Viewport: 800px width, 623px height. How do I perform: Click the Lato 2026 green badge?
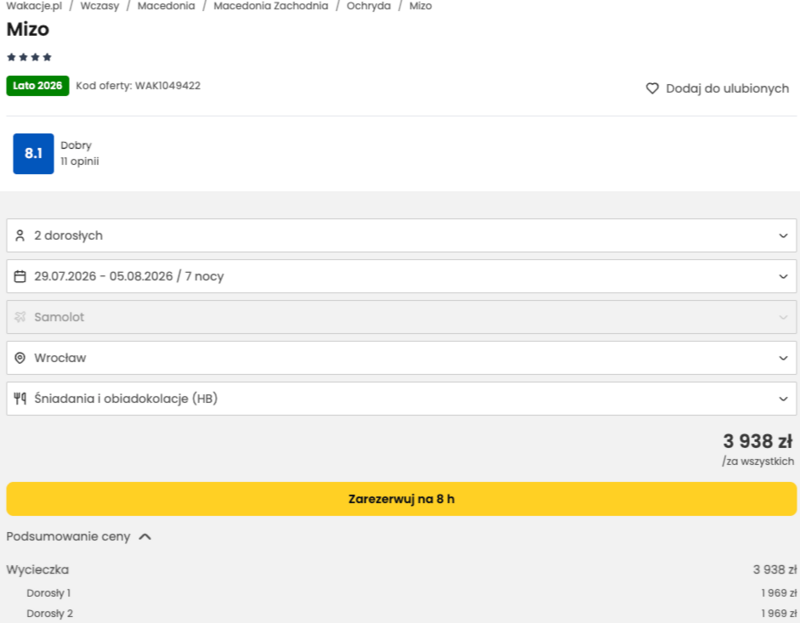(38, 86)
